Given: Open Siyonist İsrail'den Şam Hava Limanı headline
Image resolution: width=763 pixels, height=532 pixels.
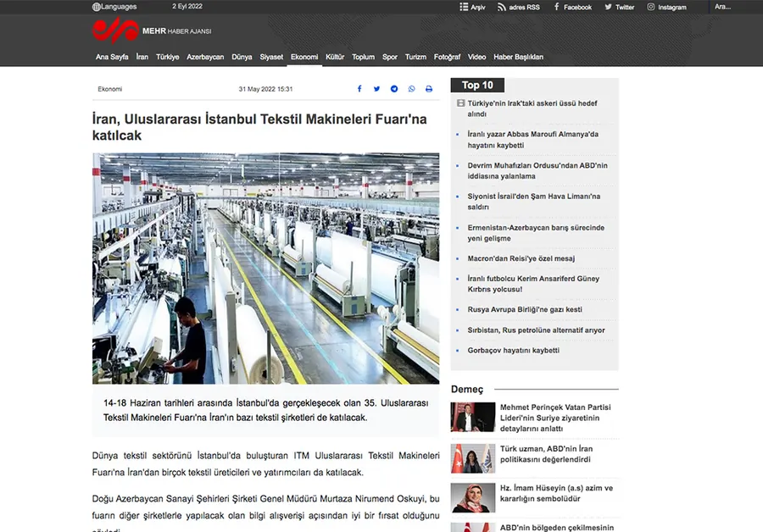Looking at the screenshot, I should (534, 202).
